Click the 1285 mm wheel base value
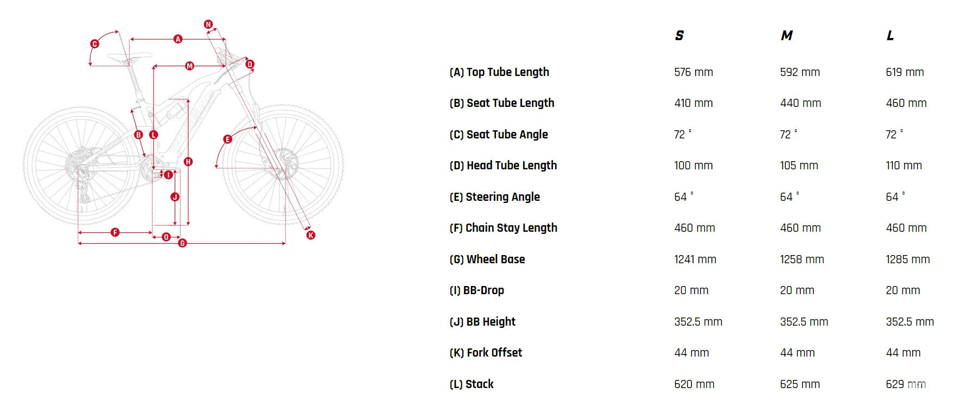 click(x=908, y=259)
